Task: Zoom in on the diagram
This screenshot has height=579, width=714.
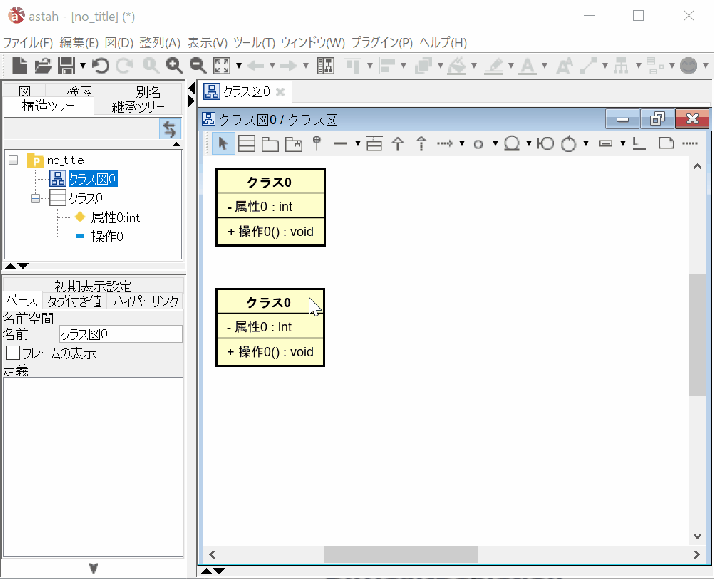Action: pos(174,66)
